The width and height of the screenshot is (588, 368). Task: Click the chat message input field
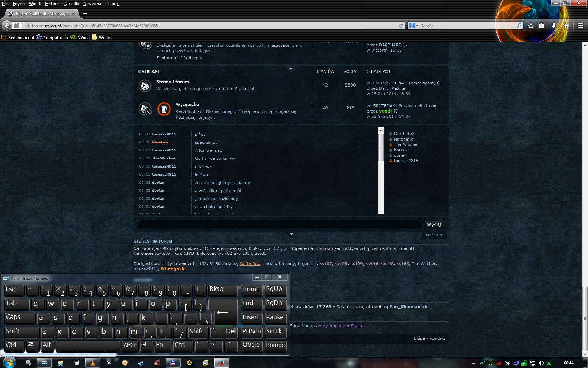pos(280,225)
